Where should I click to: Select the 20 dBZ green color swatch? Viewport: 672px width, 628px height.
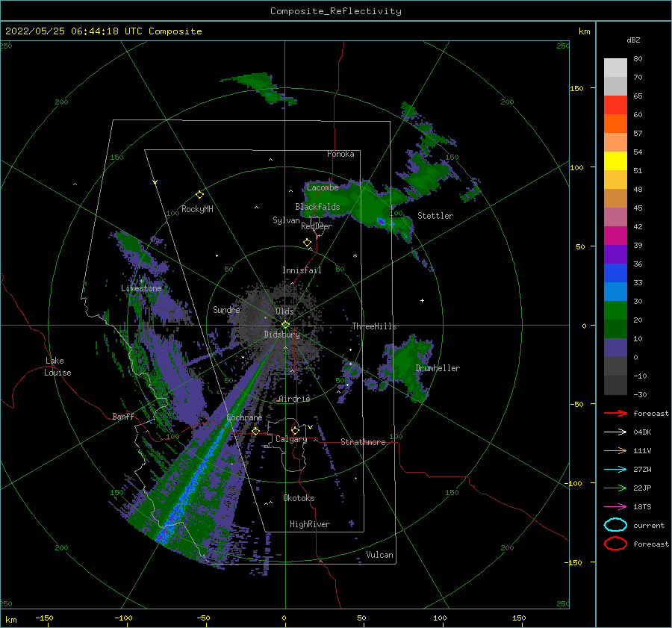[615, 311]
